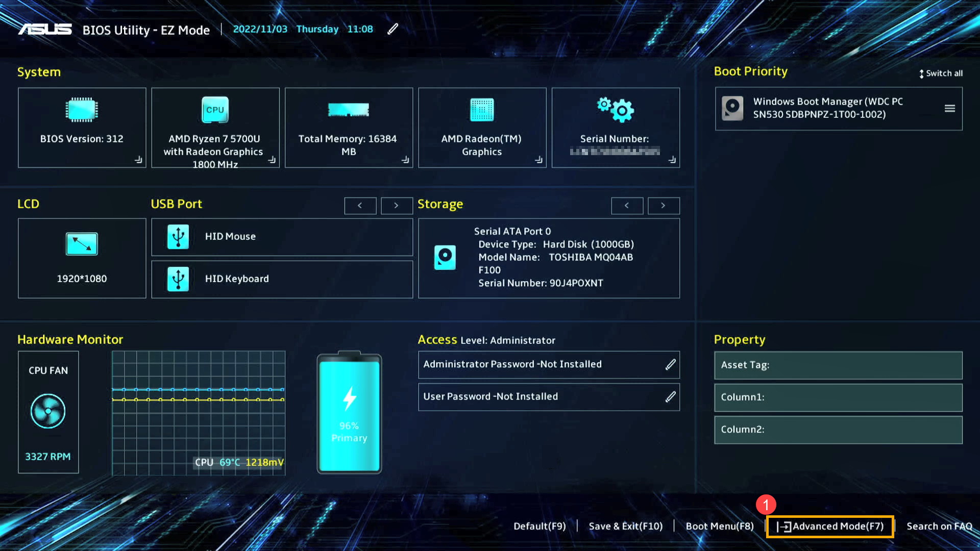Click the BIOS Version chip icon
The height and width of the screenshot is (551, 980).
pos(82,110)
